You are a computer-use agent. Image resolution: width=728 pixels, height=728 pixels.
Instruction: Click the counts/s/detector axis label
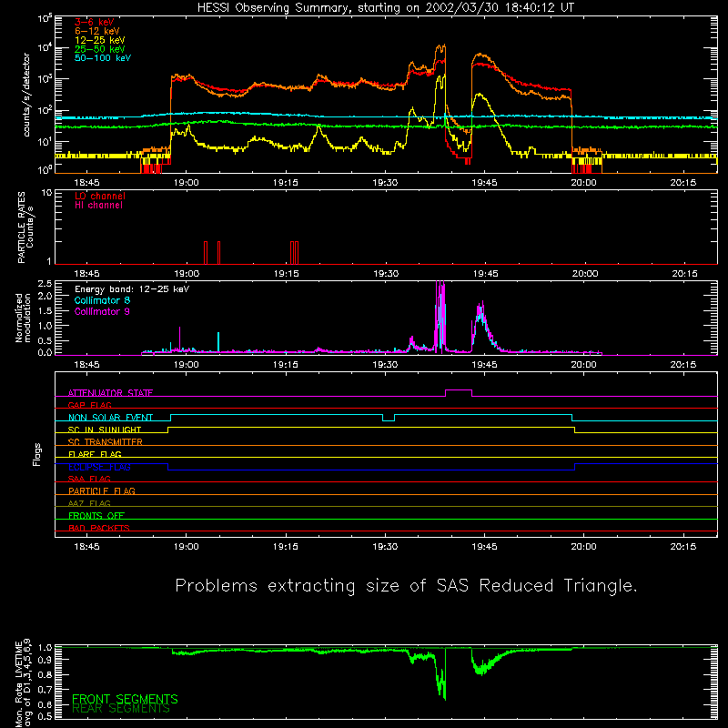tap(26, 95)
